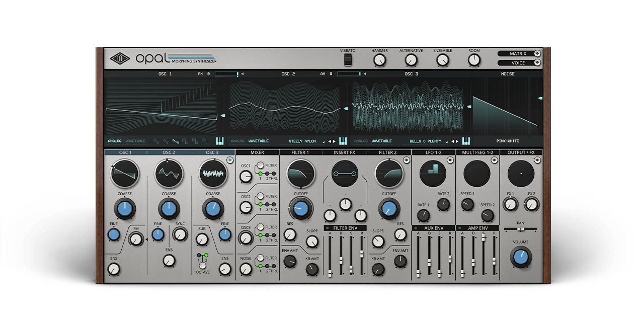Viewport: 644px width, 322px height.
Task: Open the VOICE panel
Action: [x=518, y=62]
